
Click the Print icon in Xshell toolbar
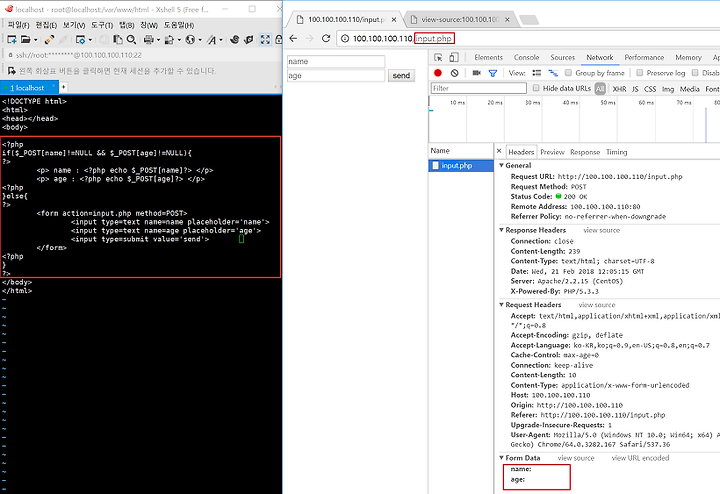click(148, 40)
